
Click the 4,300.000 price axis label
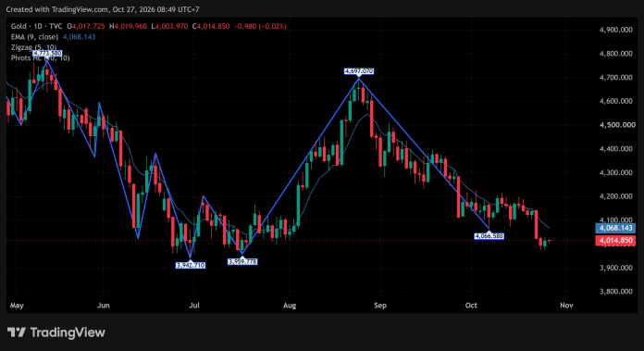pos(615,172)
